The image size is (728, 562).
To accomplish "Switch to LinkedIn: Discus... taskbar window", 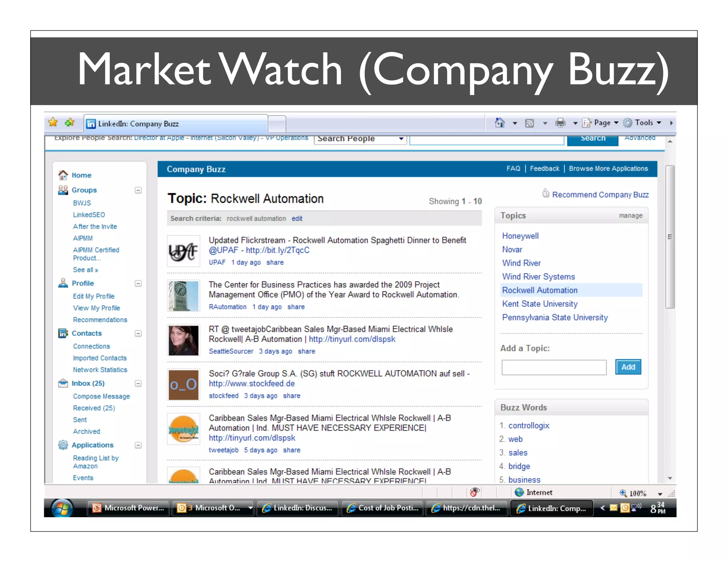I will (x=298, y=508).
